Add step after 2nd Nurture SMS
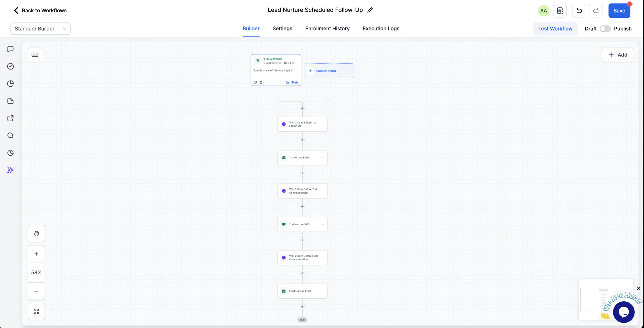Screen dimensions: 644x328 (x=302, y=240)
